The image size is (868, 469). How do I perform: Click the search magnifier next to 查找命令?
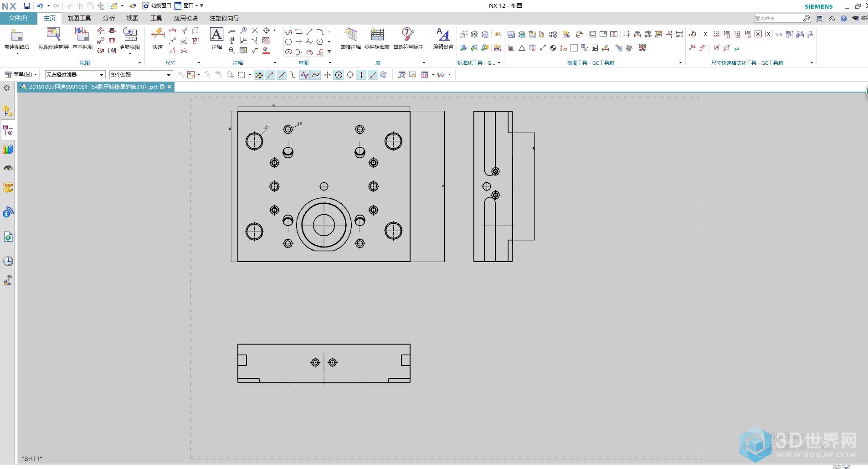807,18
